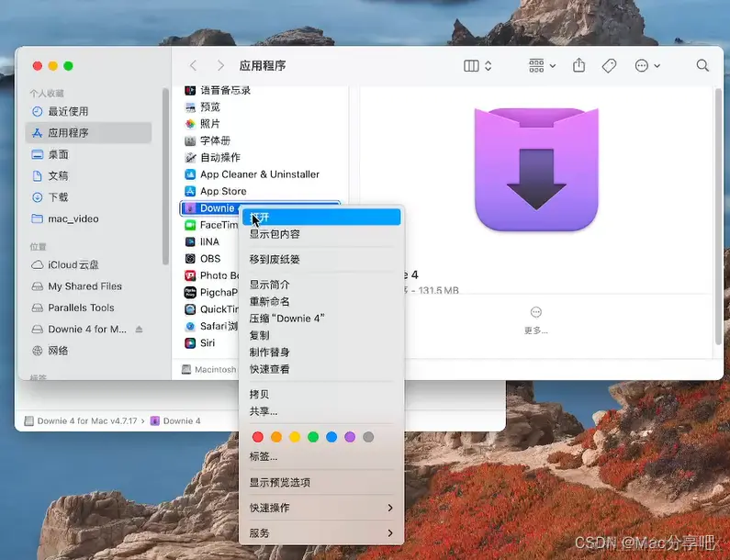Image resolution: width=730 pixels, height=560 pixels.
Task: Choose 显示简介 in context menu
Action: click(x=321, y=285)
